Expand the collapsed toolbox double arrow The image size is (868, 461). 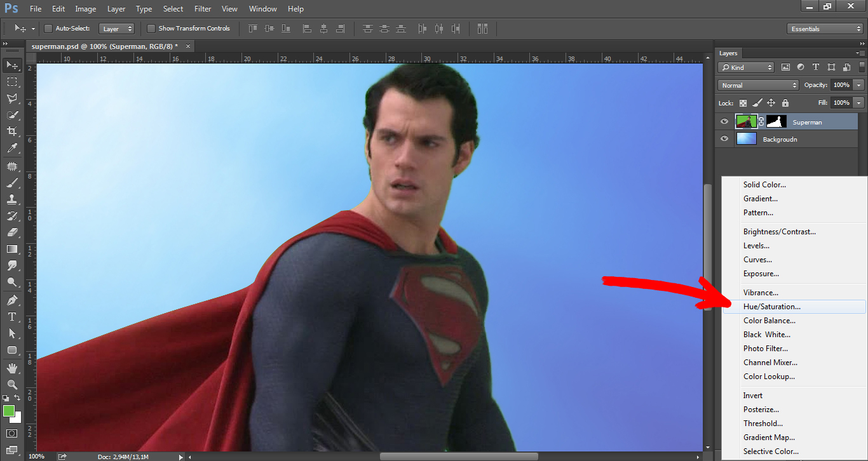coord(6,44)
